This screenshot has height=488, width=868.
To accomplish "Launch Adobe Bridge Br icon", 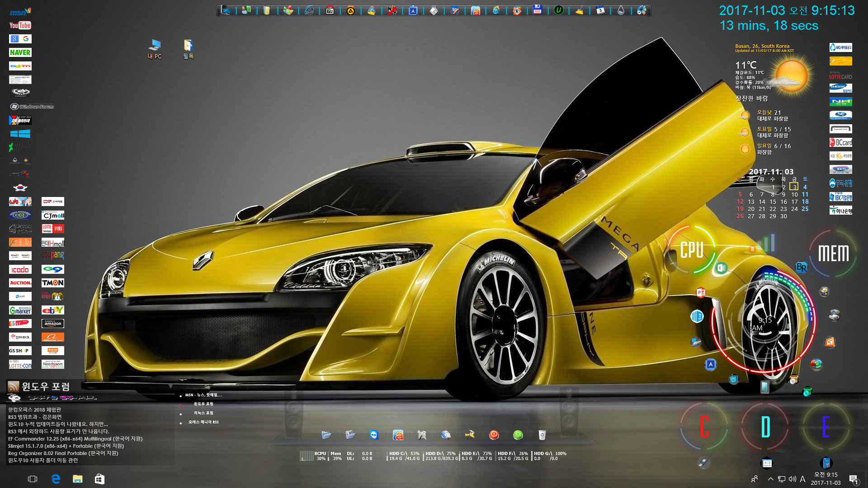I will pos(802,267).
